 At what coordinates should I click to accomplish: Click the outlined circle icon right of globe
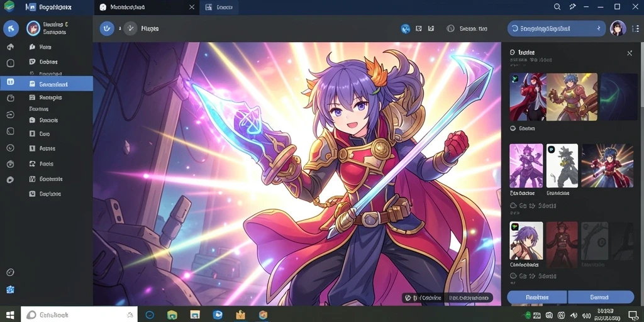[x=450, y=29]
